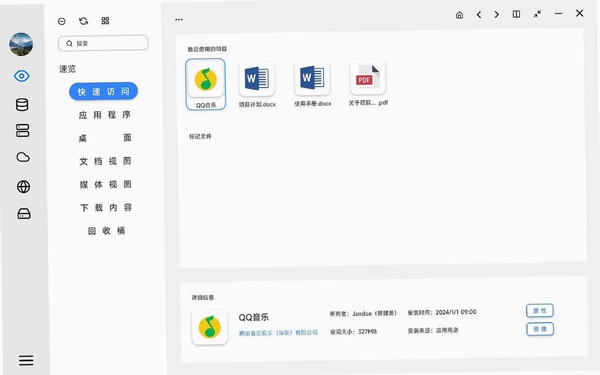Open the external drive icon in left rail
Viewport: 600px width, 375px height.
coord(24,214)
